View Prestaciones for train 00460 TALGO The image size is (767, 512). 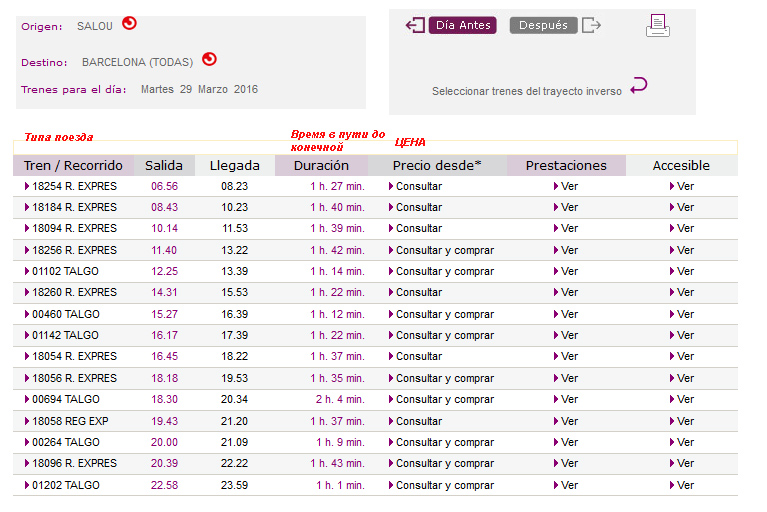(566, 314)
